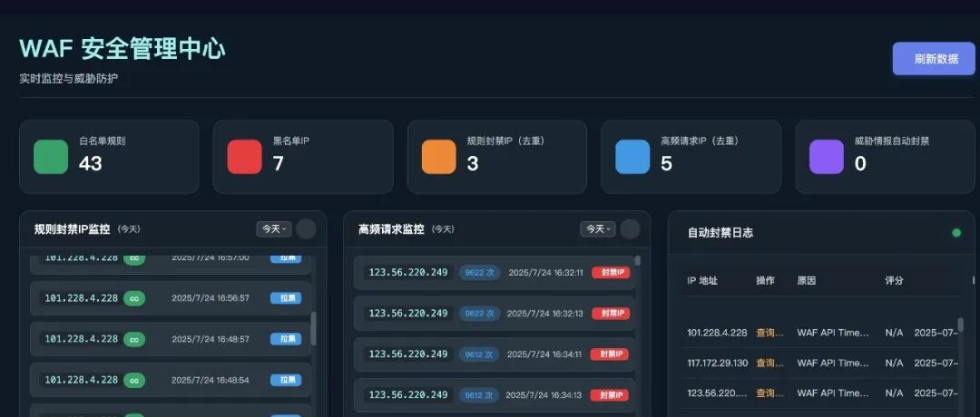Viewport: 980px width, 417px height.
Task: Click 拉黑 for the 16:48:54 entry
Action: 286,380
